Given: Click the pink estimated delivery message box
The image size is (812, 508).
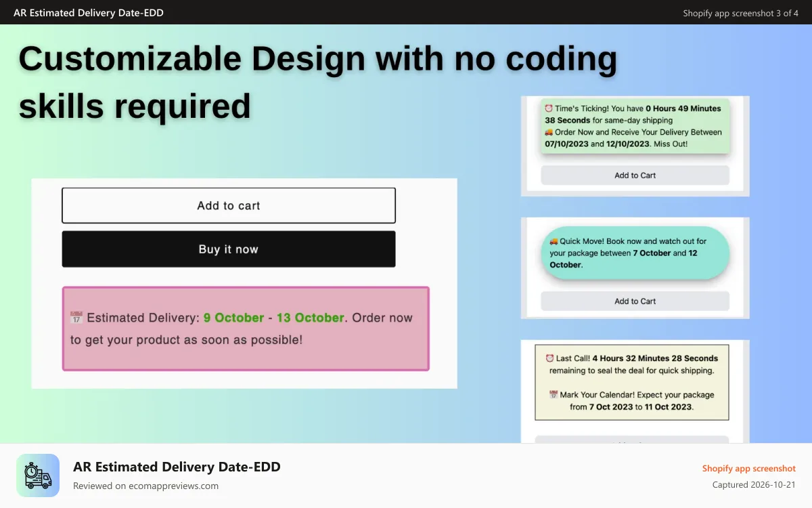Looking at the screenshot, I should click(x=246, y=329).
